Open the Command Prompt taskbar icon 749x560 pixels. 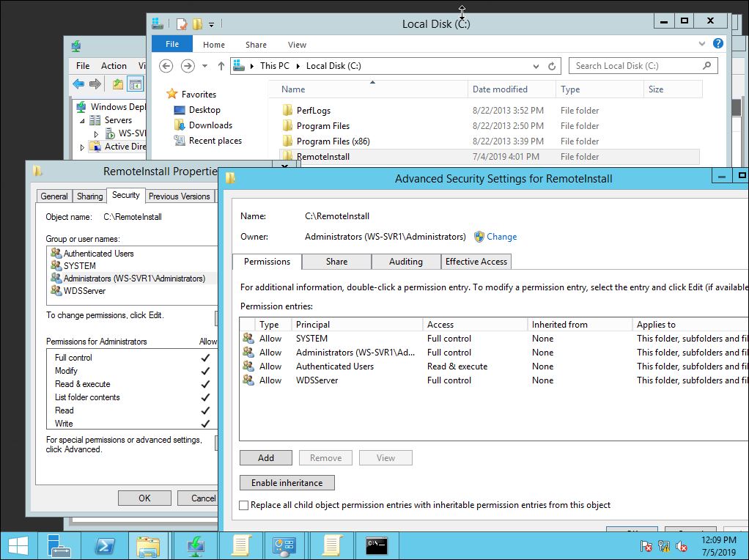coord(377,545)
